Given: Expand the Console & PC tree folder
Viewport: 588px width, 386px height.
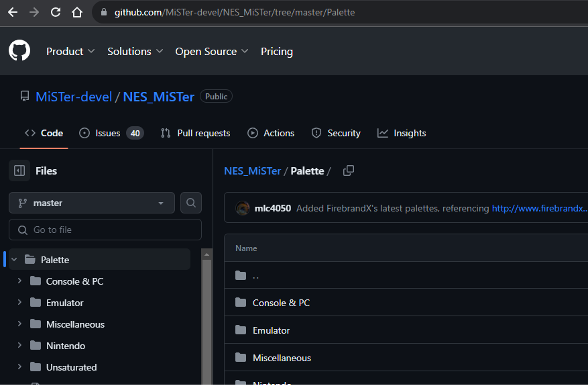Looking at the screenshot, I should 19,281.
